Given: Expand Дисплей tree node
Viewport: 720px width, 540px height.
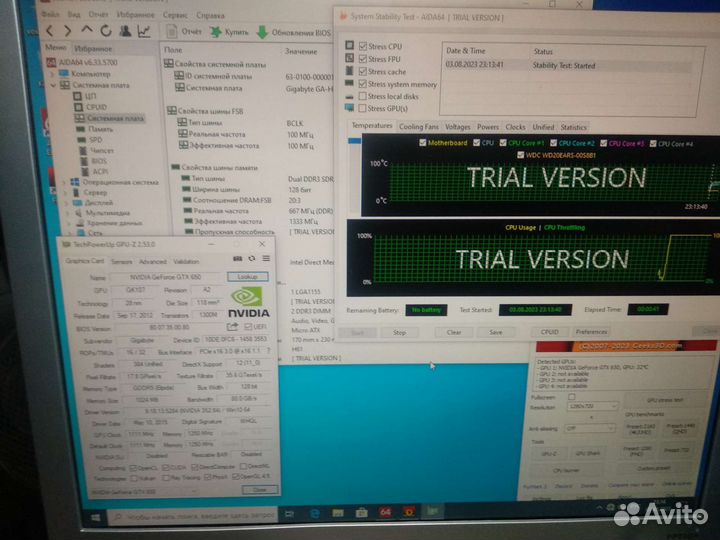Looking at the screenshot, I should coord(66,202).
